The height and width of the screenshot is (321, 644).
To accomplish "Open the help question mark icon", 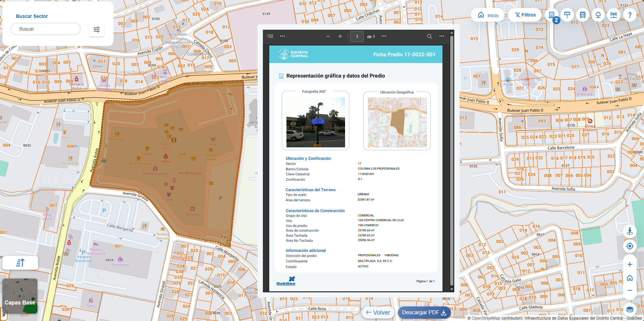I will point(630,15).
